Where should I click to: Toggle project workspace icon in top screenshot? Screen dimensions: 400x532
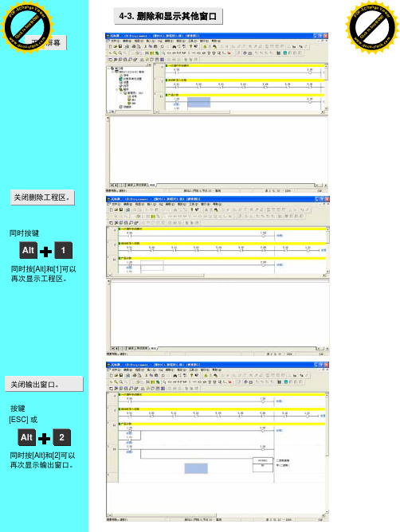(110, 60)
